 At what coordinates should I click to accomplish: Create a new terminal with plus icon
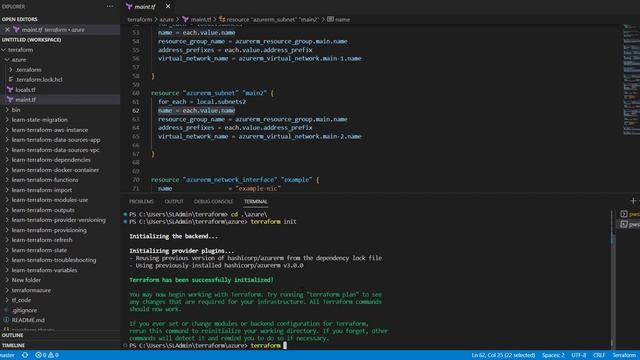pyautogui.click(x=633, y=201)
